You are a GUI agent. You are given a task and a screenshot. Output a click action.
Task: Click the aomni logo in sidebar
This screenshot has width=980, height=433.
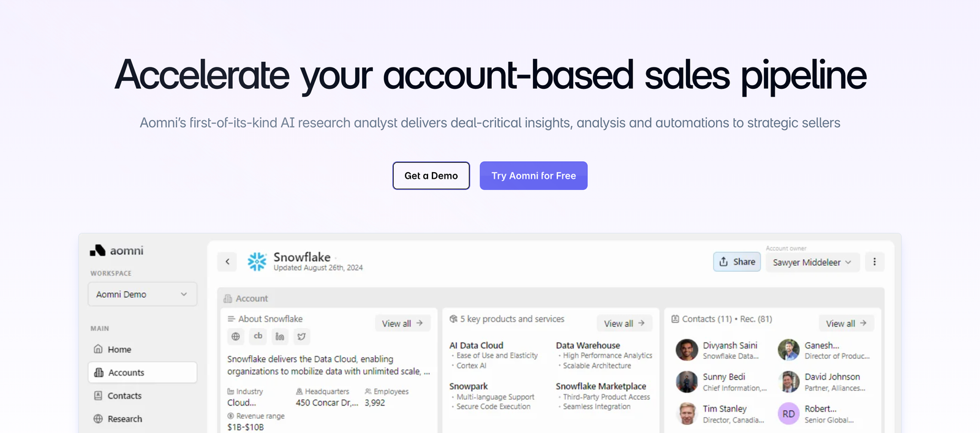click(x=117, y=250)
